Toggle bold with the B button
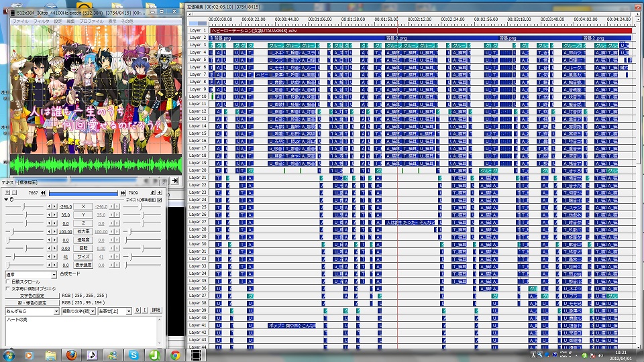This screenshot has height=362, width=644. click(x=138, y=310)
